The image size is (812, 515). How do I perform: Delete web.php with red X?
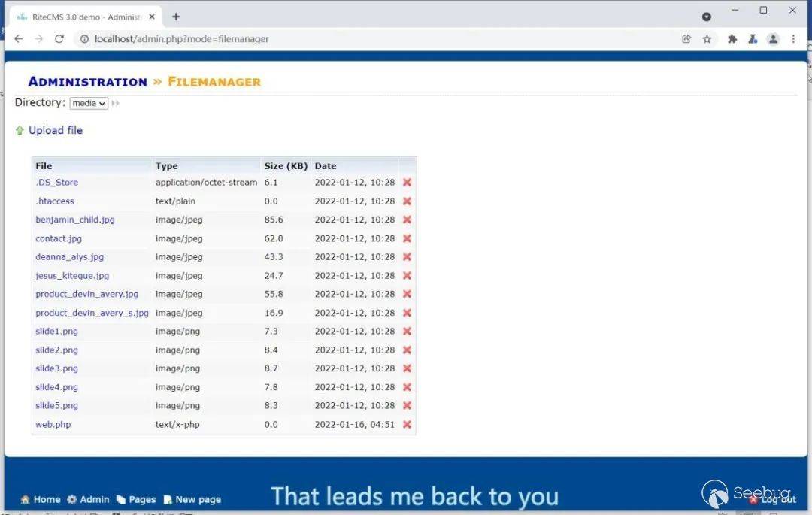click(407, 425)
